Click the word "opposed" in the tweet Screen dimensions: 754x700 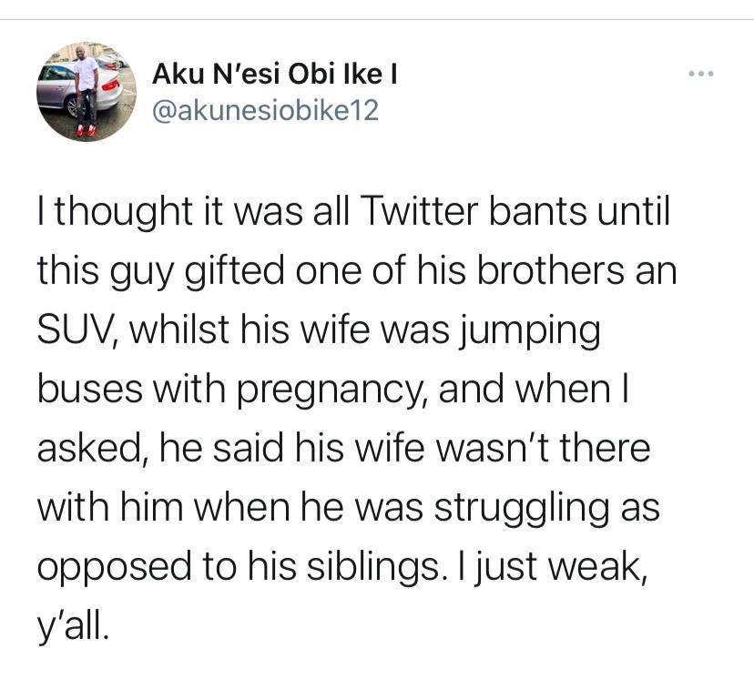(115, 569)
